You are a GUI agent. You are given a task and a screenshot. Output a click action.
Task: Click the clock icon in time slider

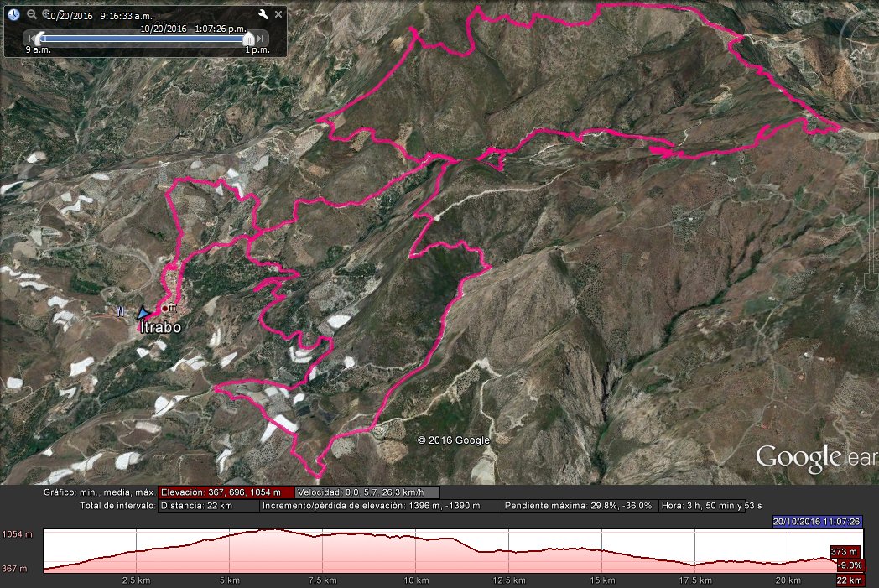13,14
